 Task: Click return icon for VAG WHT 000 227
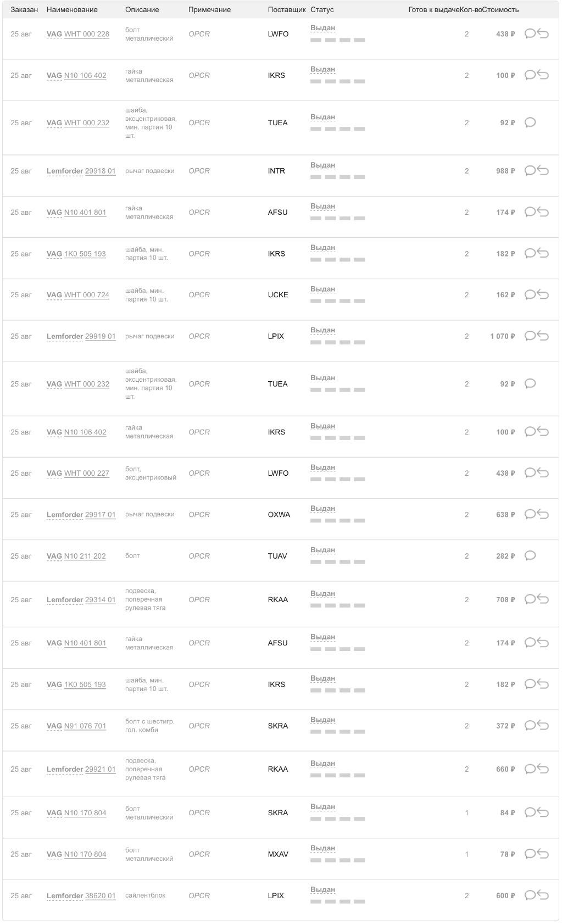pos(543,473)
